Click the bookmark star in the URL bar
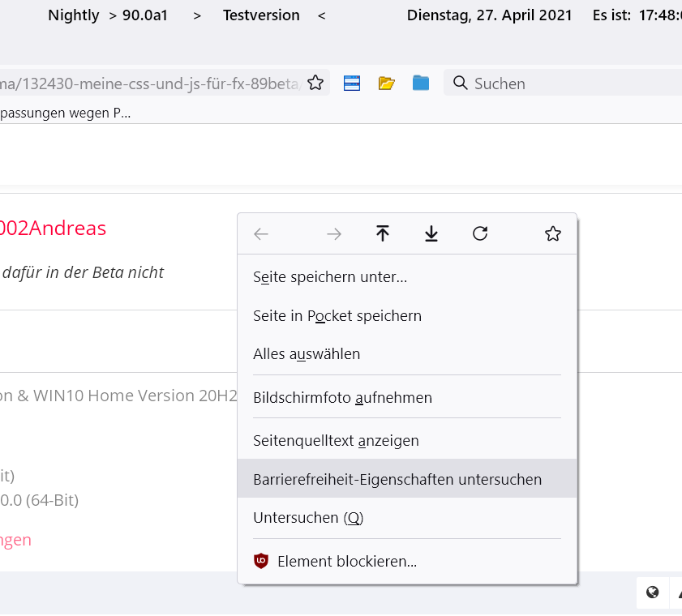Screen dimensions: 682x616 315,83
